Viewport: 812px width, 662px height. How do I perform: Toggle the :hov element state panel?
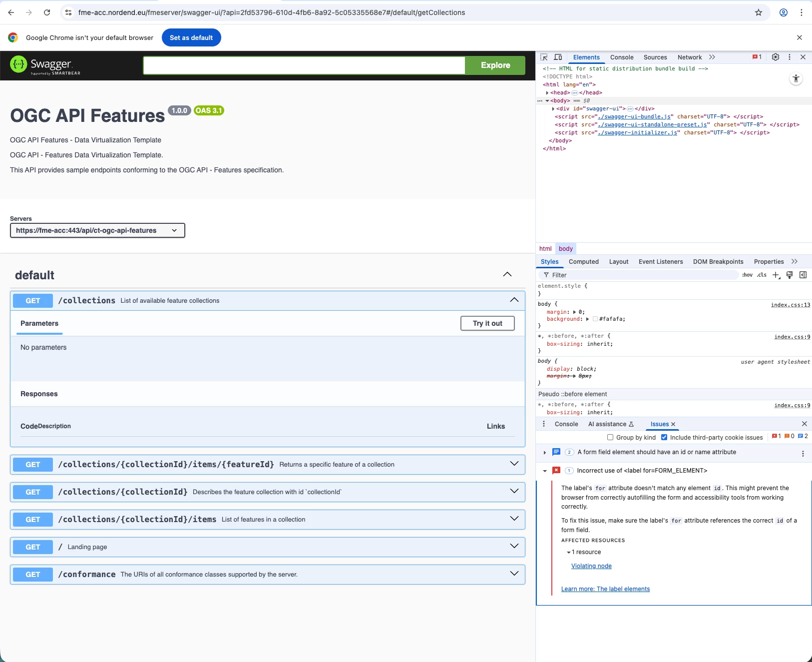point(747,275)
